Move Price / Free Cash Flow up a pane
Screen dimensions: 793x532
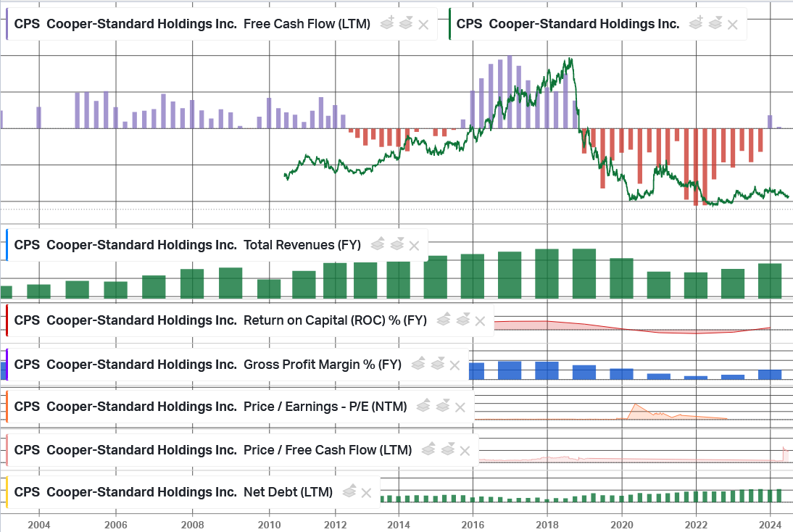(428, 449)
